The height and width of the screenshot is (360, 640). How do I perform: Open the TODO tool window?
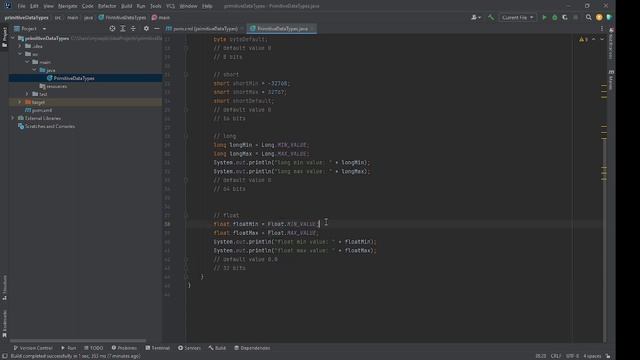pos(93,348)
